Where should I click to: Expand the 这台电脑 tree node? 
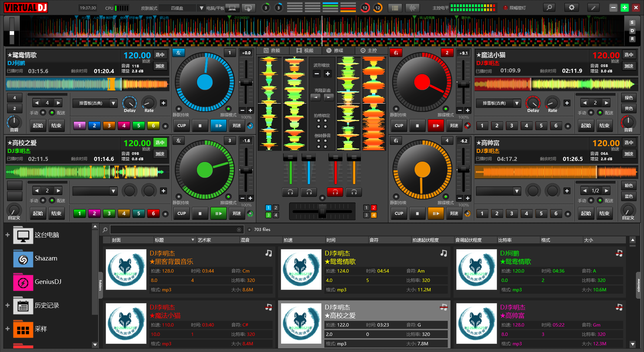pos(7,235)
